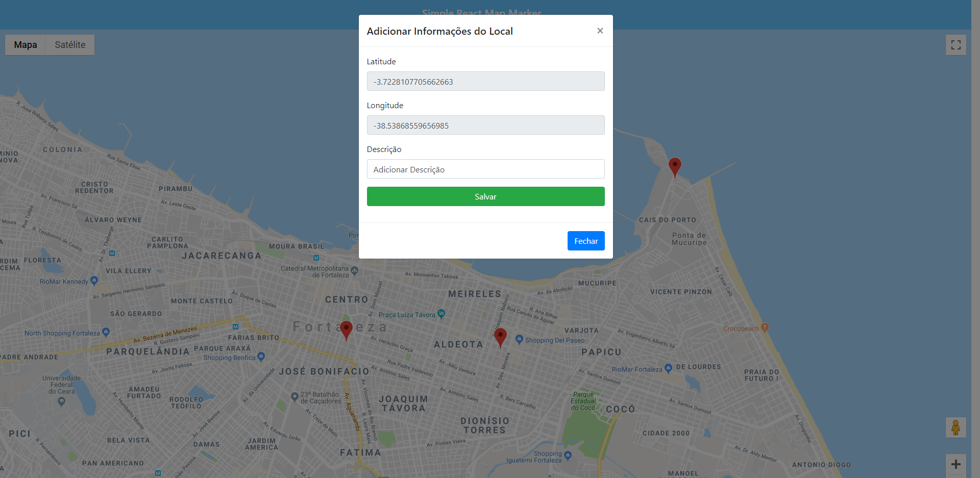Screen dimensions: 980x478
Task: Click the ALDEOTA neighborhood label
Action: pyautogui.click(x=458, y=344)
